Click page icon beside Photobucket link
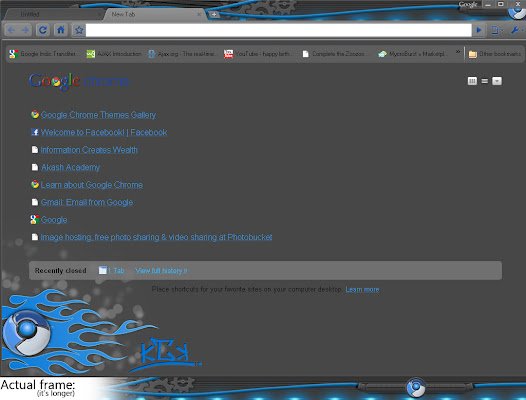Image resolution: width=526 pixels, height=400 pixels. coord(35,237)
